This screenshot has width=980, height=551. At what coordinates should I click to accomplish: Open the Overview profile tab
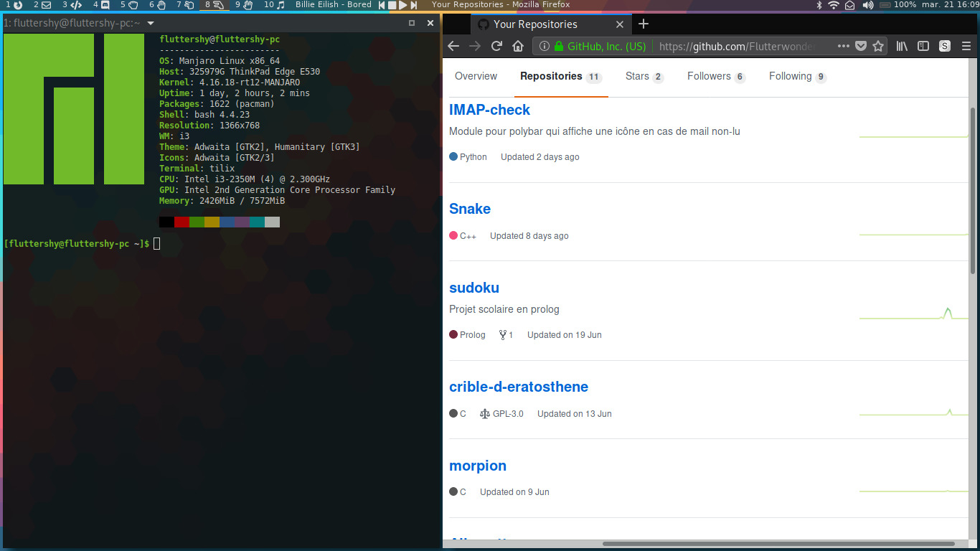pos(476,76)
